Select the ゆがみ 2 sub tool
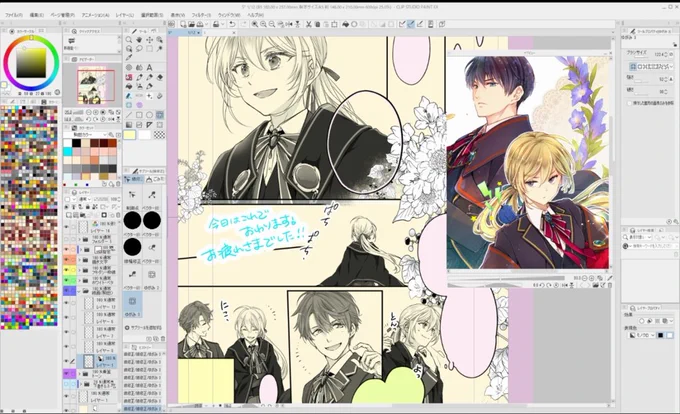This screenshot has height=414, width=680. (x=152, y=278)
